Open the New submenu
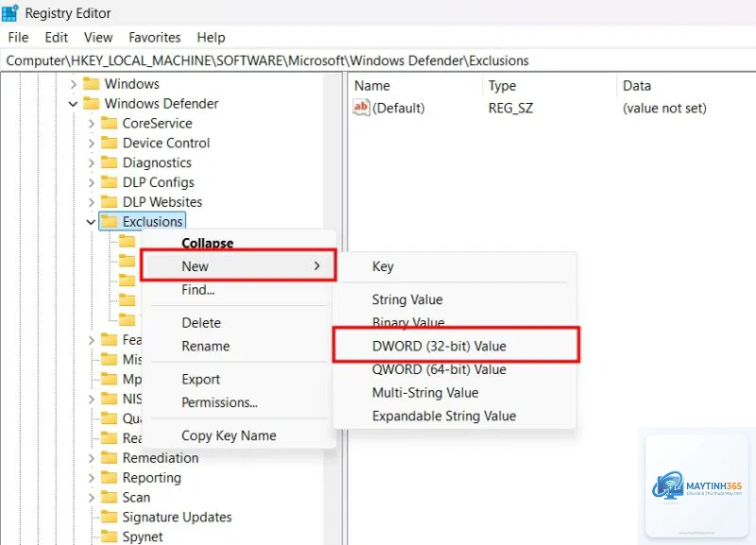The image size is (756, 545). click(238, 266)
